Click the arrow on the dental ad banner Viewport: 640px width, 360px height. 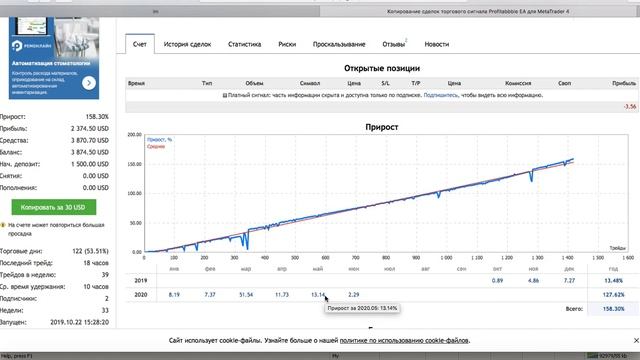(89, 83)
